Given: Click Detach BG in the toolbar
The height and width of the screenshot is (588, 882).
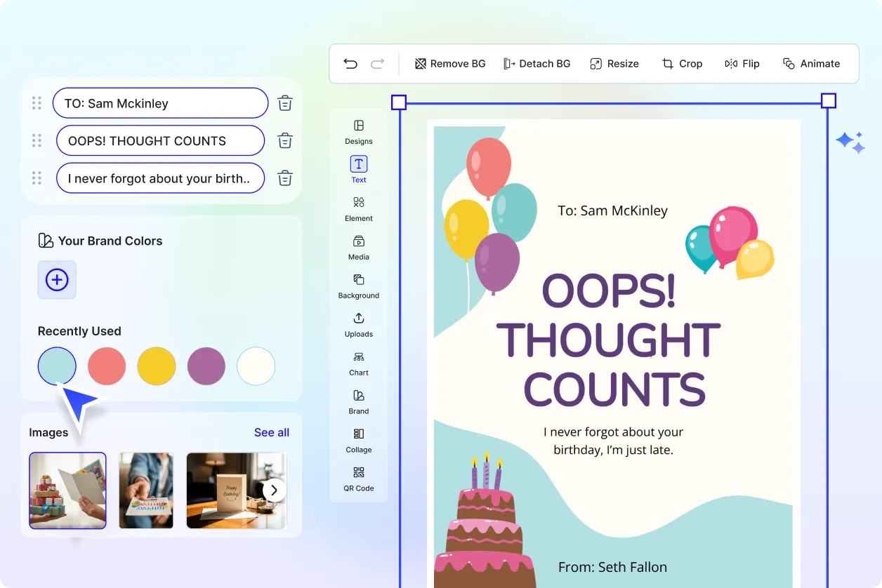Looking at the screenshot, I should 537,63.
